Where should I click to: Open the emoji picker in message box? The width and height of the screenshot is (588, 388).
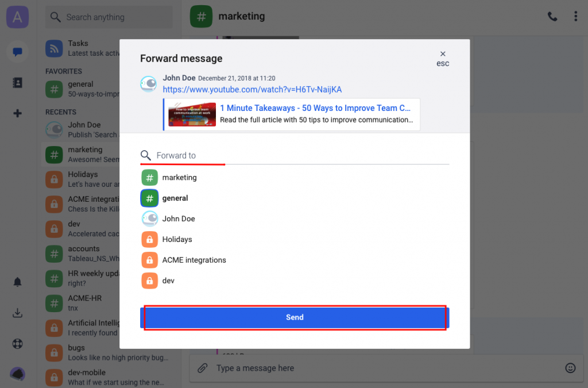570,368
